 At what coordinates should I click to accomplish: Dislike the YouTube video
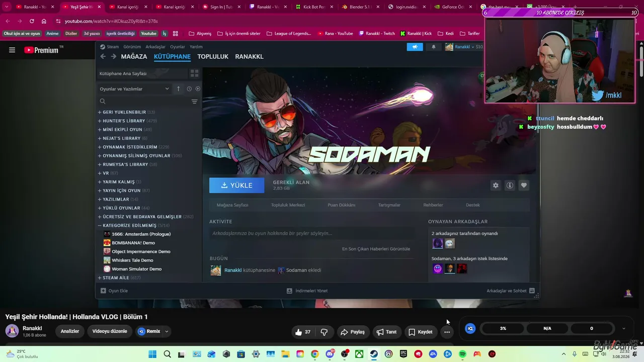324,332
